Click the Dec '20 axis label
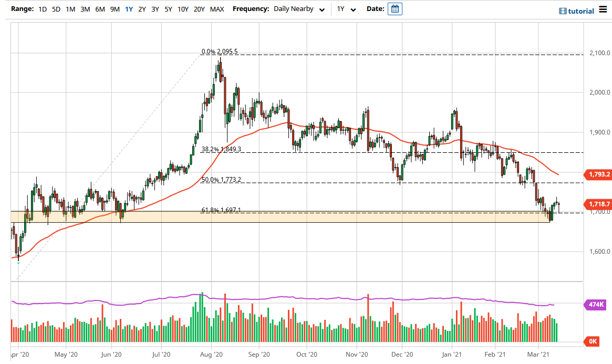The width and height of the screenshot is (612, 364). click(402, 354)
